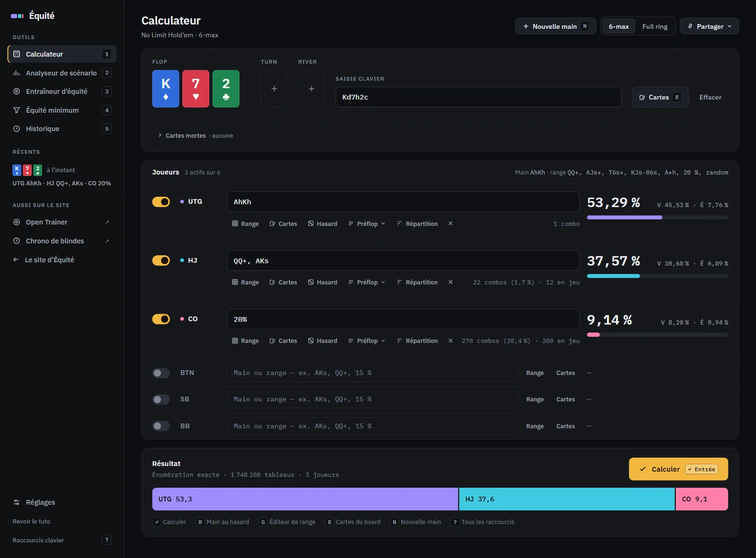Disable the CO player toggle
The width and height of the screenshot is (756, 558).
[161, 319]
